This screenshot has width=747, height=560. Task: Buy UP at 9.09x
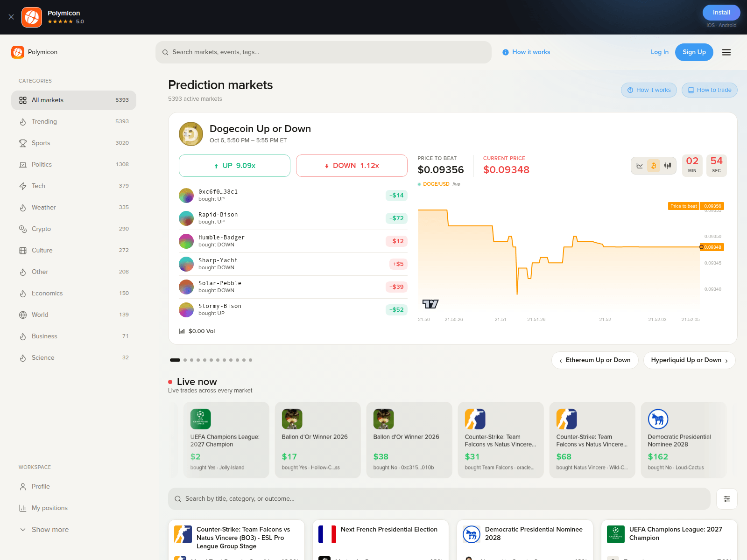234,166
